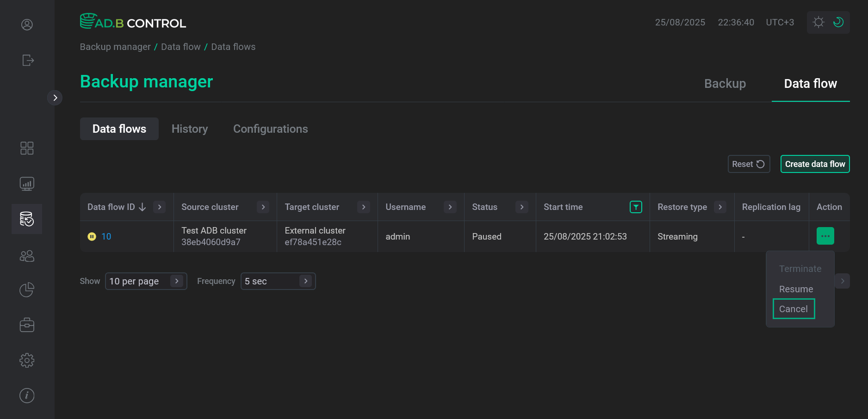Open data flow ID 10
The image size is (868, 419).
point(106,236)
